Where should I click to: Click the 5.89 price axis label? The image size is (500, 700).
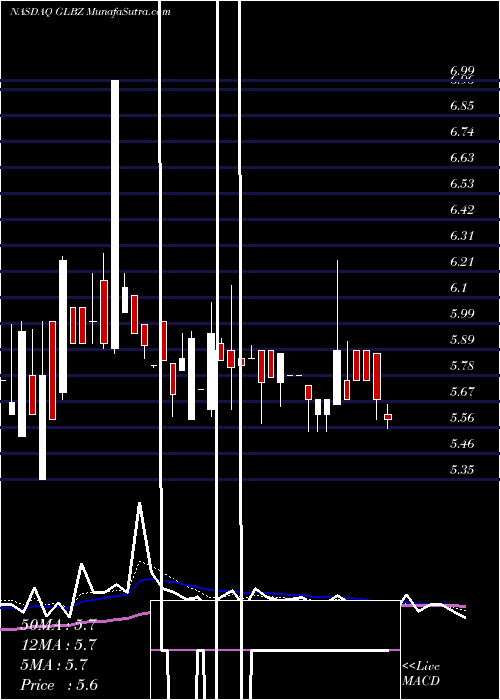click(462, 340)
